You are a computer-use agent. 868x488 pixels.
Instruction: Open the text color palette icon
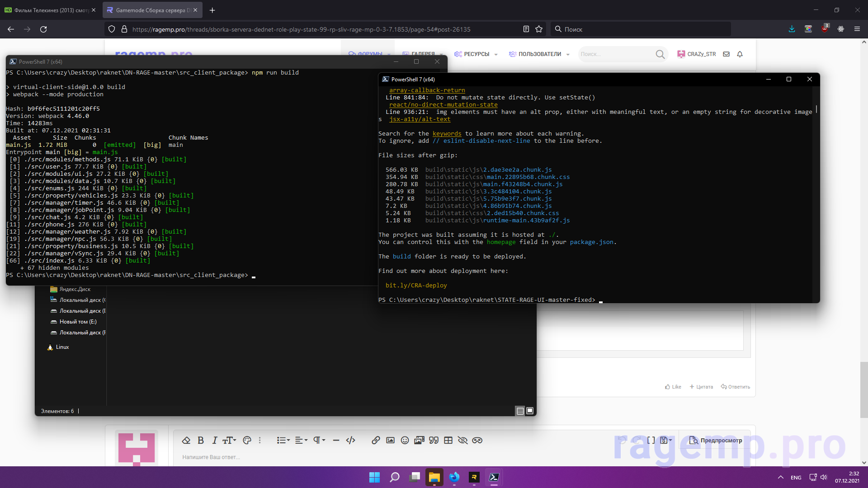coord(247,440)
